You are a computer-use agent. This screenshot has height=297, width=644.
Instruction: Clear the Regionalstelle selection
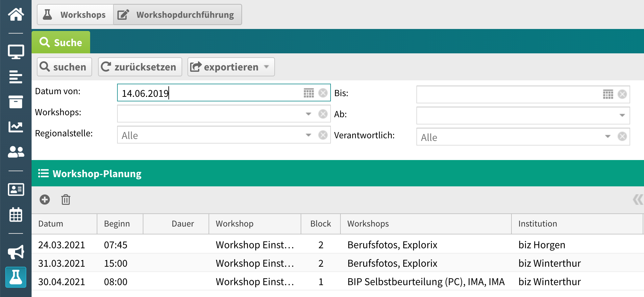[x=323, y=135]
